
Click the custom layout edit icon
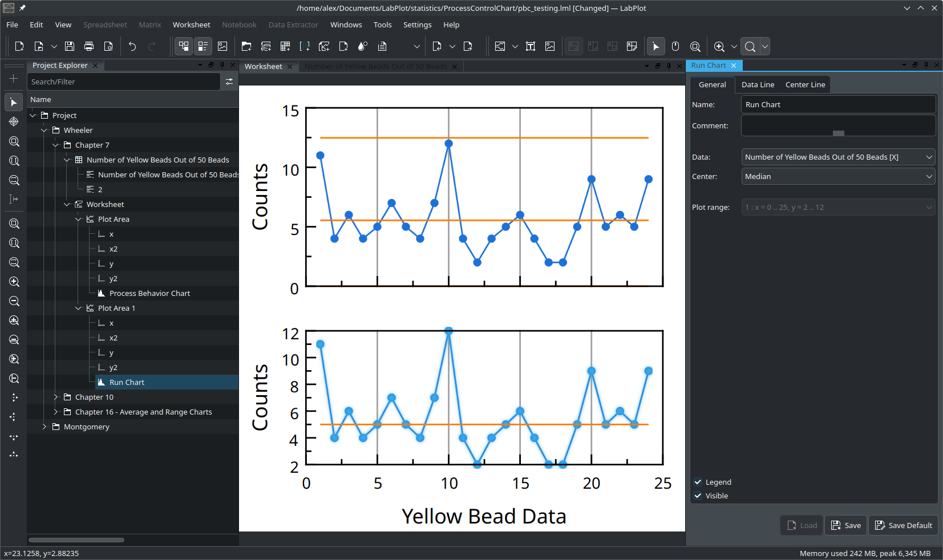632,47
